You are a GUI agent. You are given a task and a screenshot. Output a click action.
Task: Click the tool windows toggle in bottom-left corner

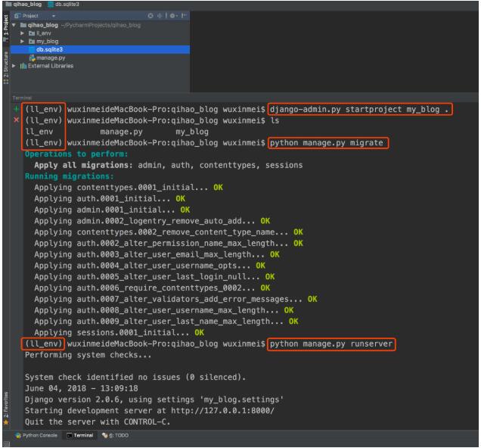pos(7,443)
